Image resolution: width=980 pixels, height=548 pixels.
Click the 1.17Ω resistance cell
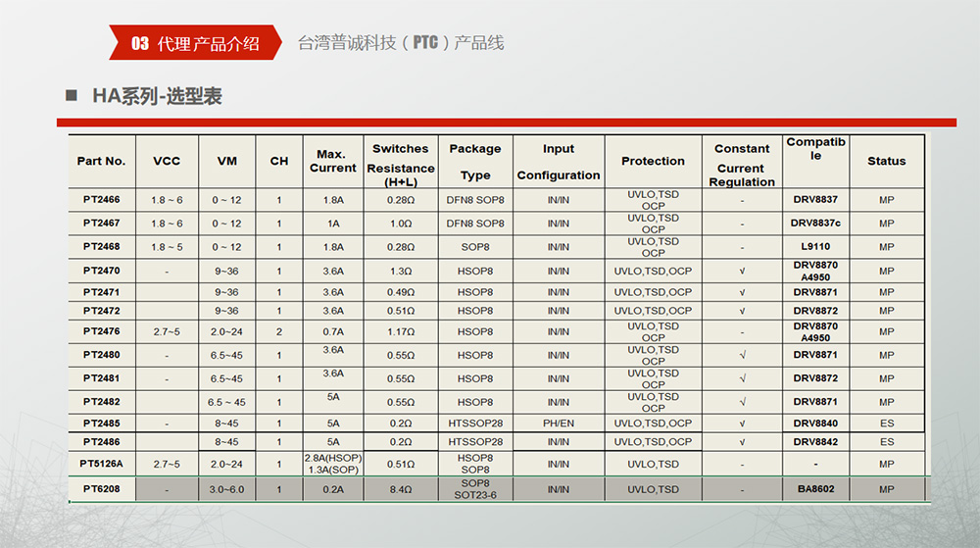coord(401,331)
